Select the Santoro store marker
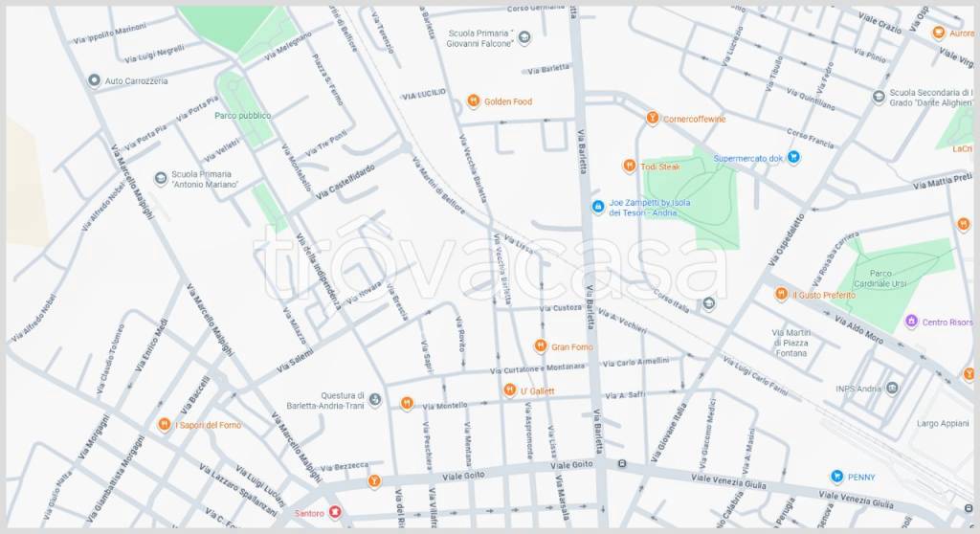 pos(335,513)
